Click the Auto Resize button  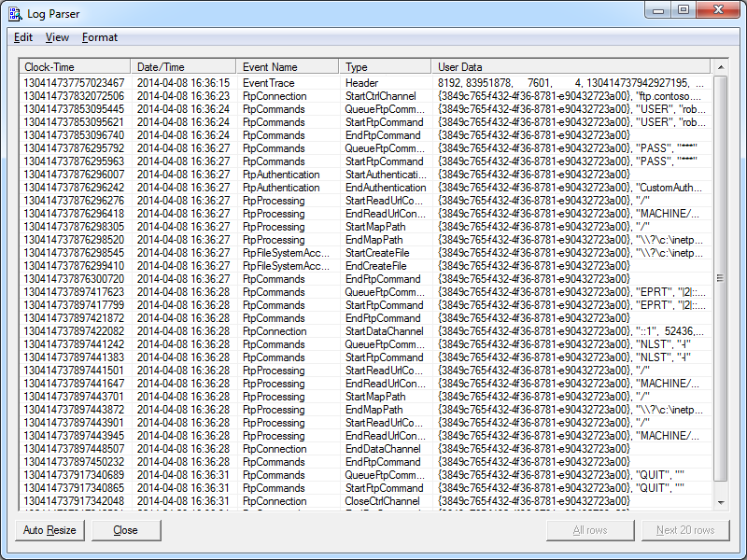click(x=50, y=530)
